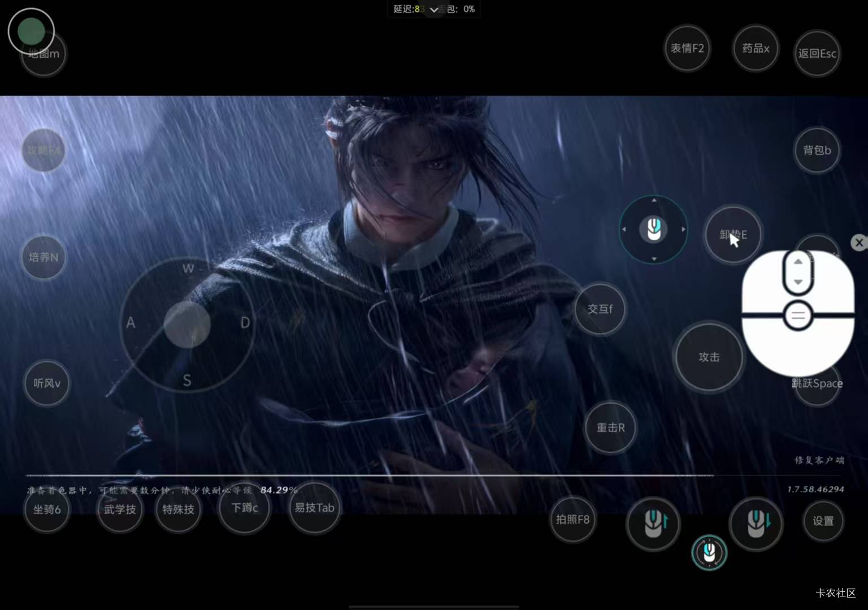The image size is (868, 610).
Task: Open the 攻略F4 guide button
Action: (44, 150)
